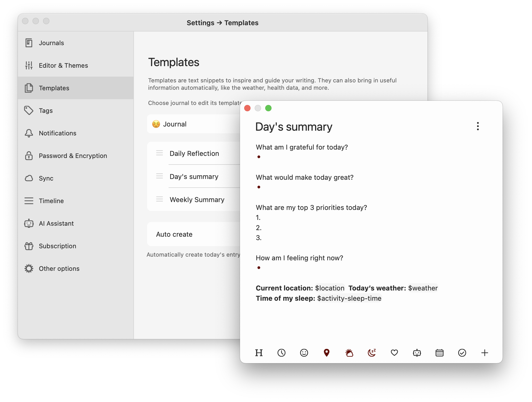Screen dimensions: 532x402
Task: Insert a time variable with clock icon
Action: [x=281, y=353]
